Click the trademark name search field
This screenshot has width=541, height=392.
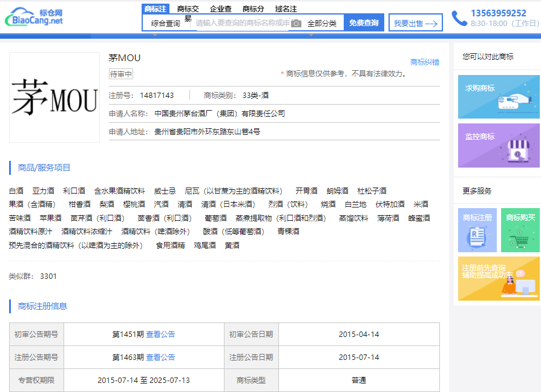pos(243,23)
